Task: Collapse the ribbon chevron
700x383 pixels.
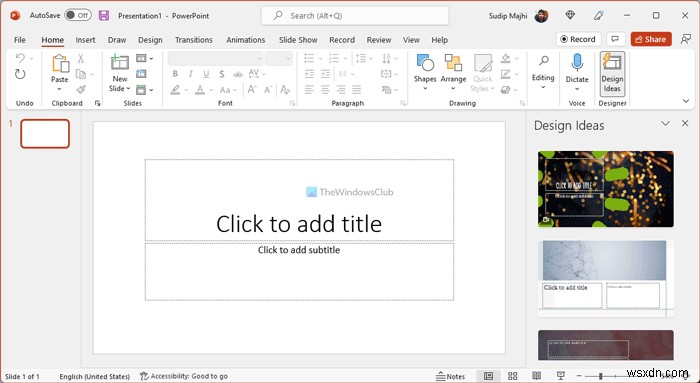Action: [x=686, y=101]
